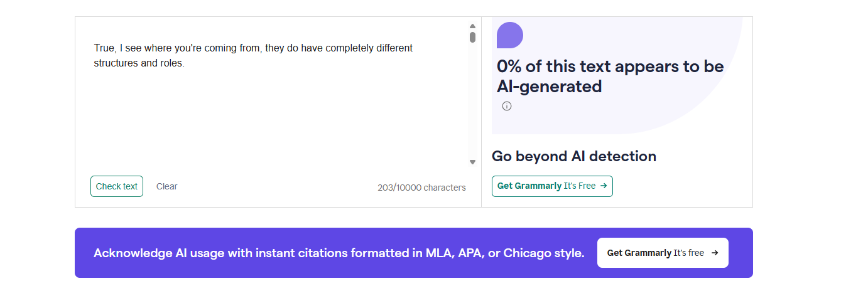Place cursor on the word "True" in the text
The image size is (868, 281).
[x=104, y=48]
